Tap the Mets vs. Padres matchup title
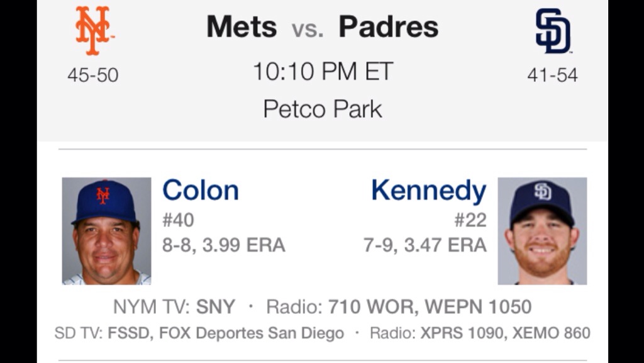The image size is (644, 363). tap(322, 27)
